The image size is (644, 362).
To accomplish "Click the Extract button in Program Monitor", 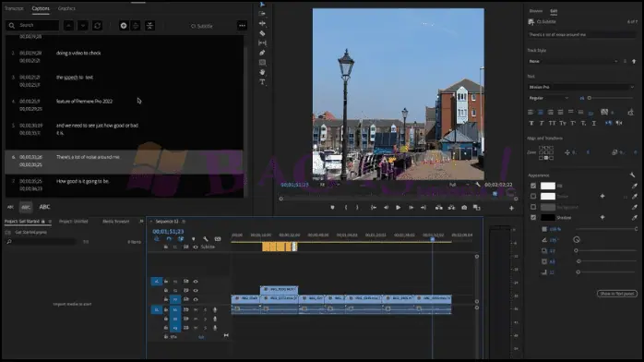I will (x=451, y=208).
